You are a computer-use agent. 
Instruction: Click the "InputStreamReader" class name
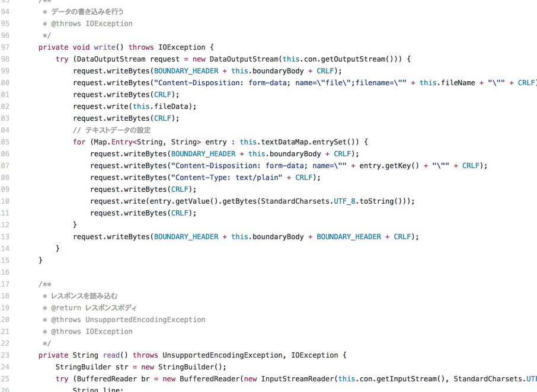tap(298, 378)
